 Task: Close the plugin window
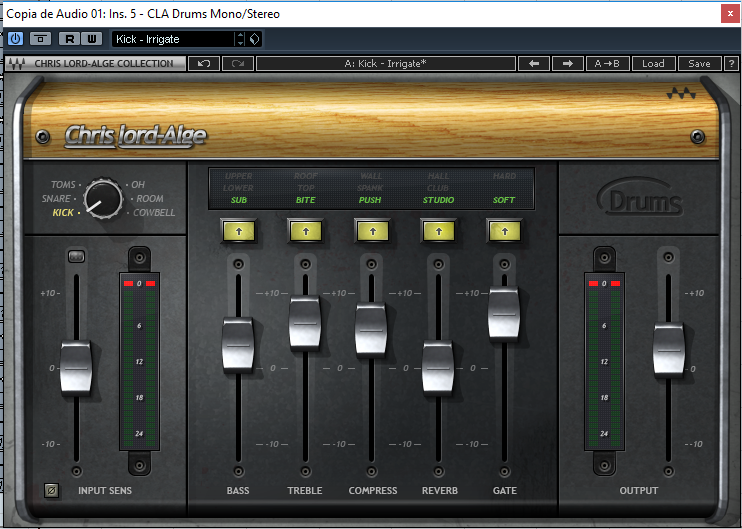coord(731,14)
